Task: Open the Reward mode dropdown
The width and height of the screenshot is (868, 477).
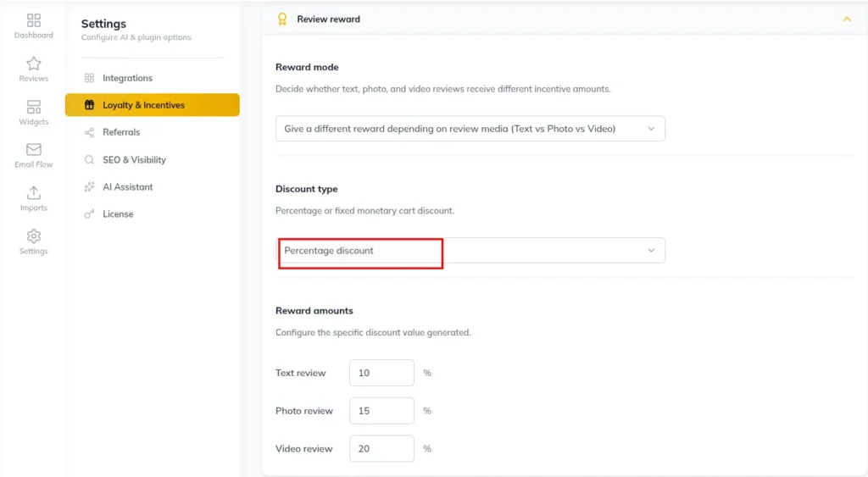Action: click(x=470, y=129)
